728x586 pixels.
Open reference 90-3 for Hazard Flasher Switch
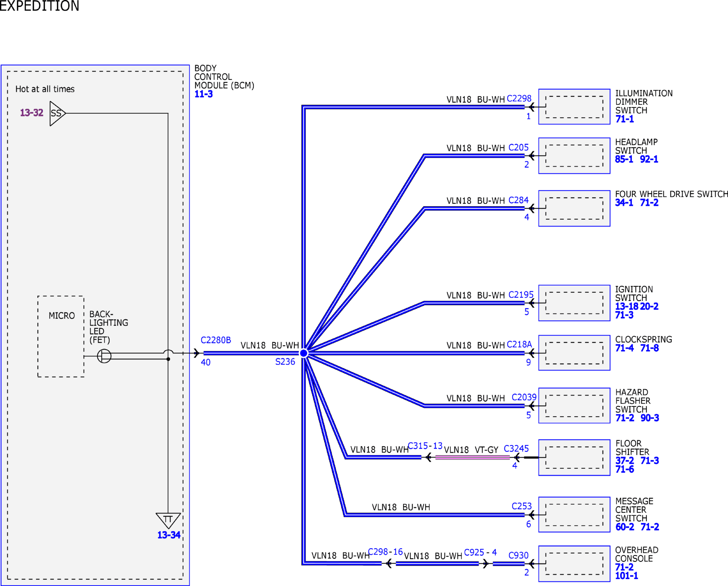[650, 418]
